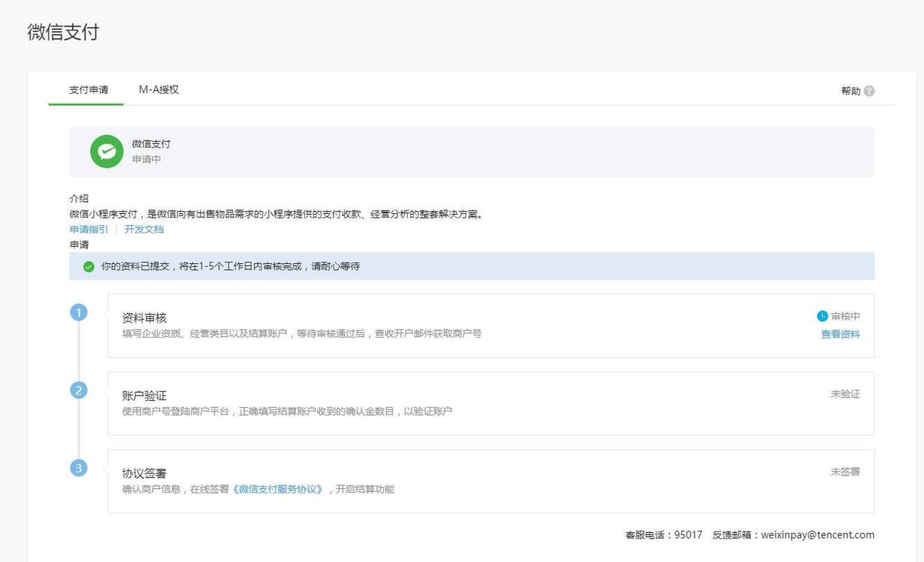
Task: Click the 查看资料 link
Action: tap(841, 334)
